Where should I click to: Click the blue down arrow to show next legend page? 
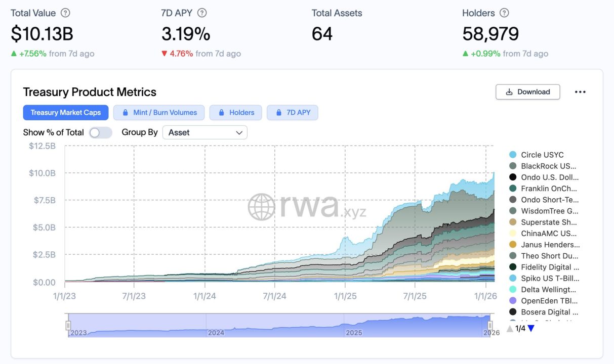pyautogui.click(x=530, y=328)
